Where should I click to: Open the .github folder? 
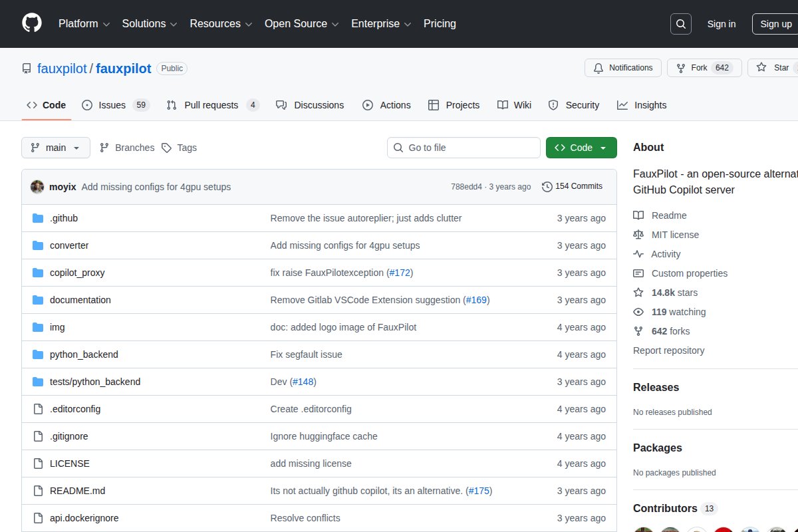[x=64, y=218]
